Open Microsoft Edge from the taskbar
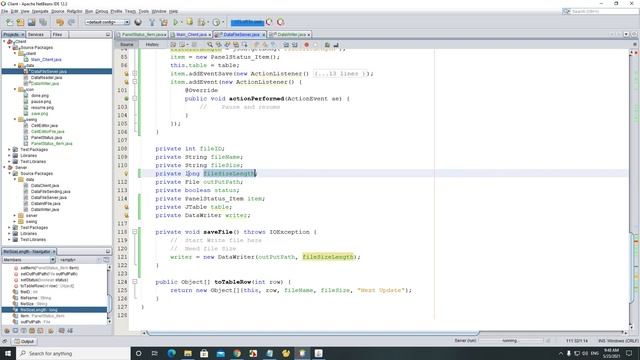Image resolution: width=640 pixels, height=360 pixels. point(171,353)
